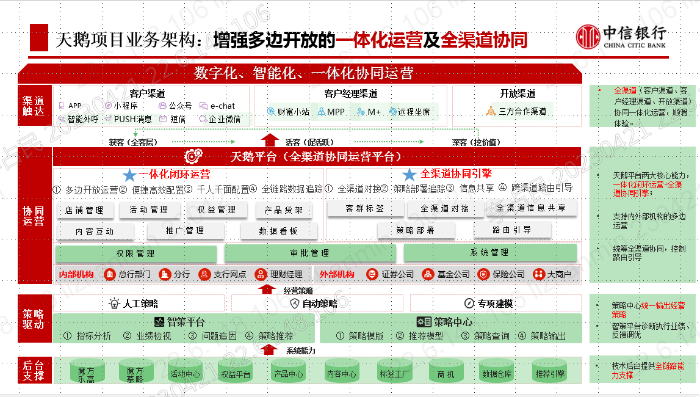This screenshot has width=700, height=397.
Task: Click the red arrow beside 经营策略
Action: click(267, 289)
